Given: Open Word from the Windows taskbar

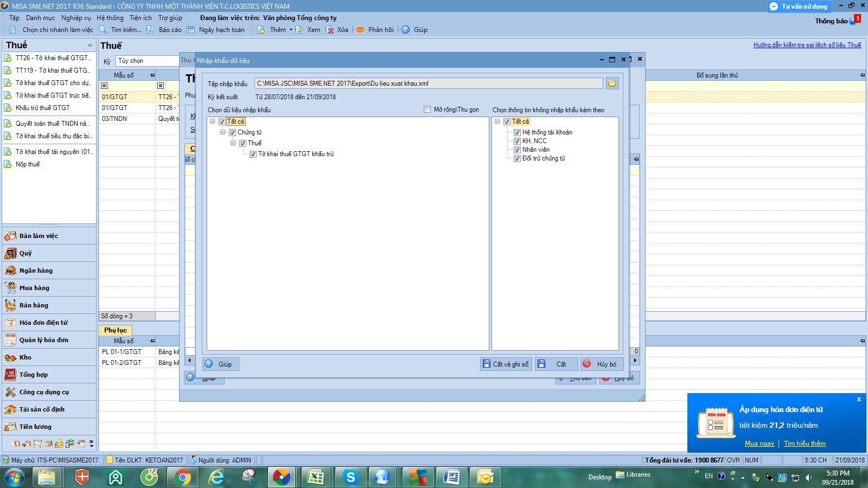Looking at the screenshot, I should (x=451, y=477).
